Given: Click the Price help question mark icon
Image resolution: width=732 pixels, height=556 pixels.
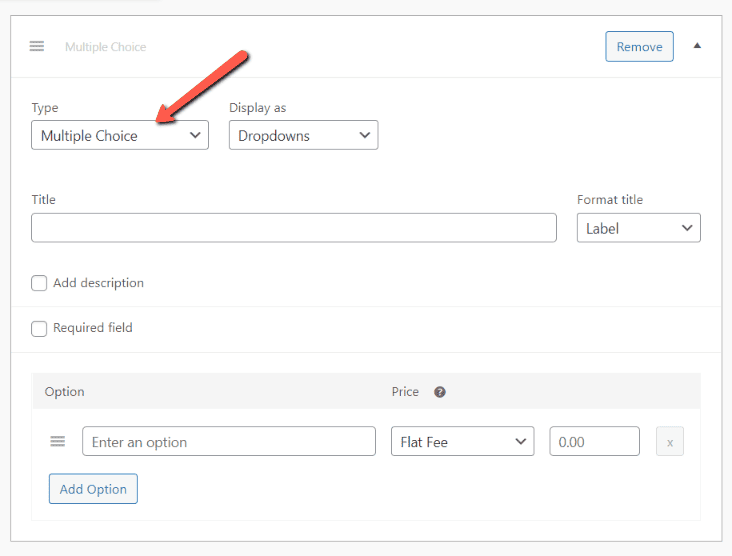Looking at the screenshot, I should pos(440,392).
